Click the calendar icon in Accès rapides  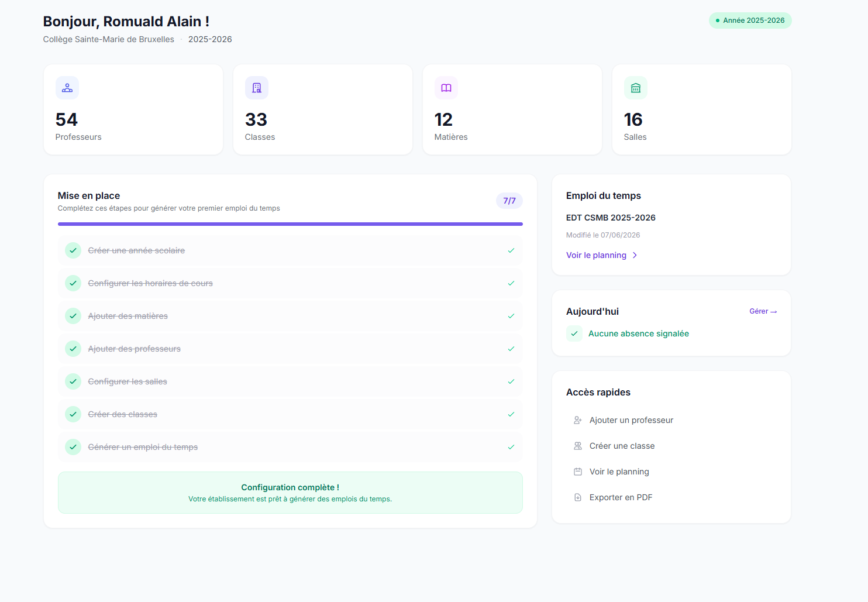[x=578, y=472]
